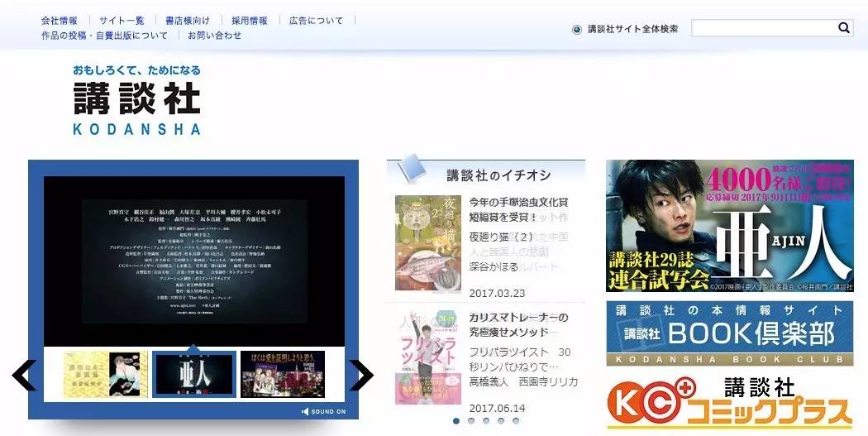Select the 講談社サイト全体検索 radio button
The height and width of the screenshot is (436, 868).
point(577,29)
